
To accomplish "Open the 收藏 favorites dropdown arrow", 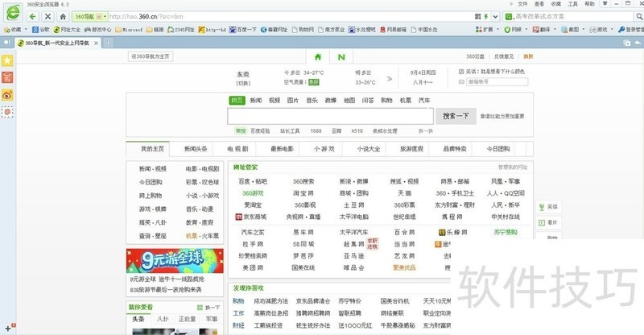I will pyautogui.click(x=26, y=30).
